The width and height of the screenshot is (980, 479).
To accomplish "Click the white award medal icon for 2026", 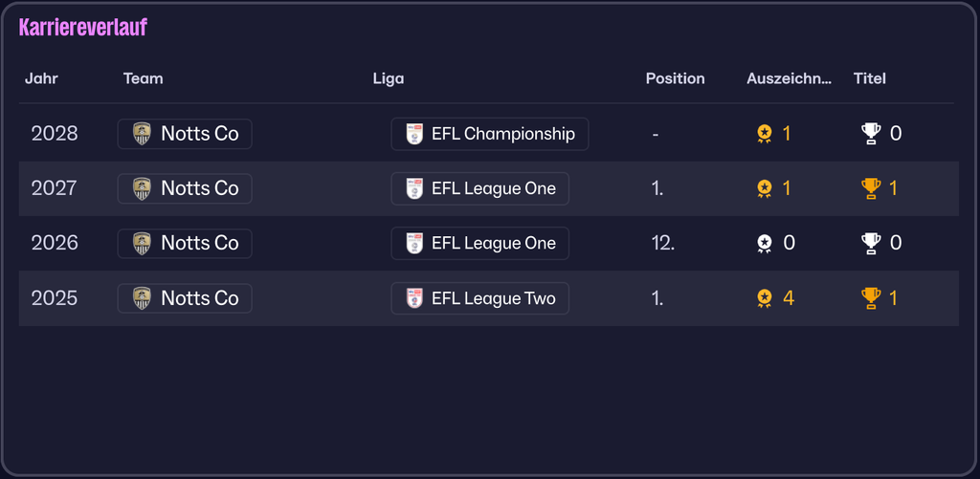I will [764, 243].
